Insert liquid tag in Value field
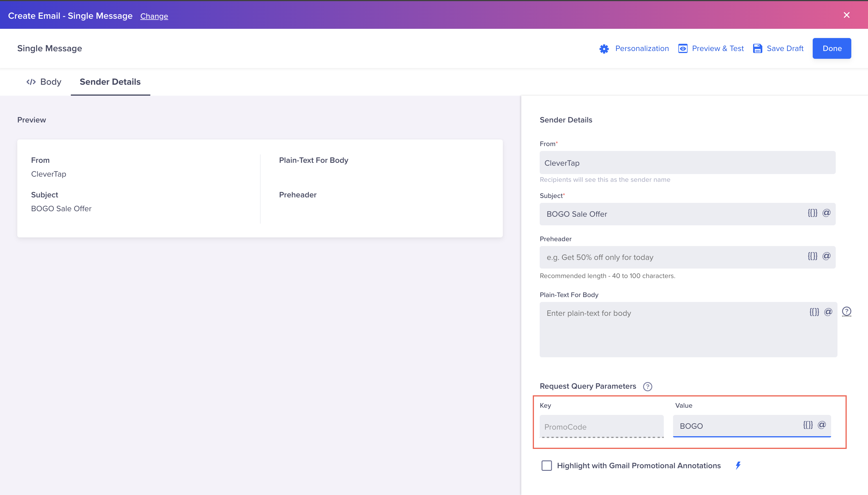This screenshot has height=495, width=868. point(808,425)
